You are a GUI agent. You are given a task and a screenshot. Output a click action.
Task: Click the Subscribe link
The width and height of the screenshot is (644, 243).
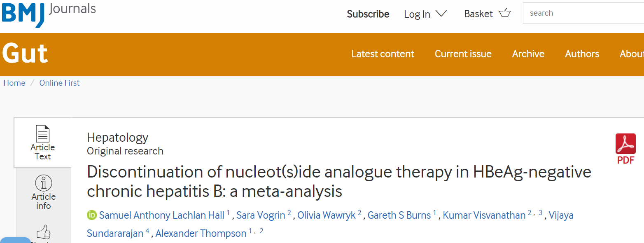[x=368, y=14]
